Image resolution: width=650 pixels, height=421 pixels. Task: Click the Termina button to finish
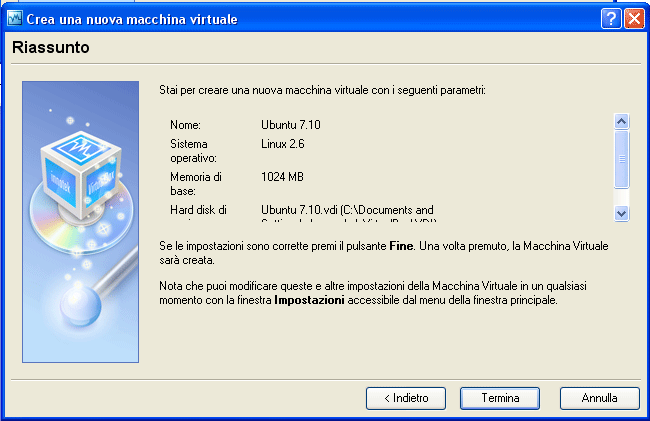[500, 398]
